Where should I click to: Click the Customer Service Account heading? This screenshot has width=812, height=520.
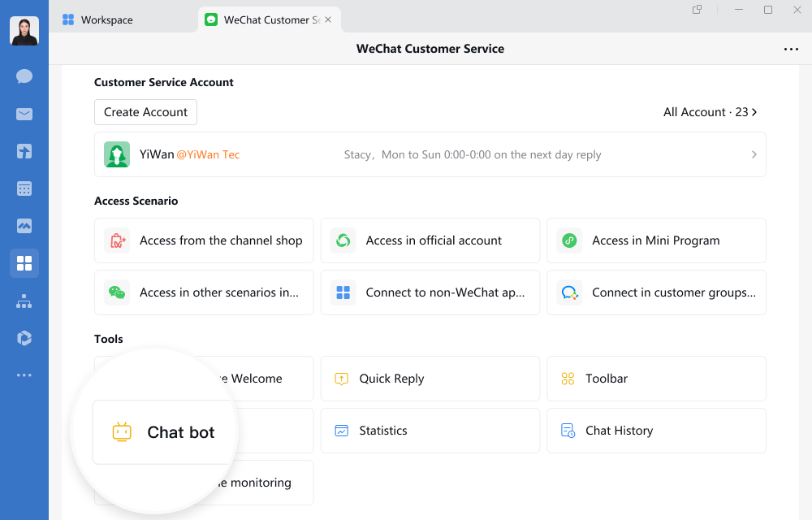pos(164,82)
